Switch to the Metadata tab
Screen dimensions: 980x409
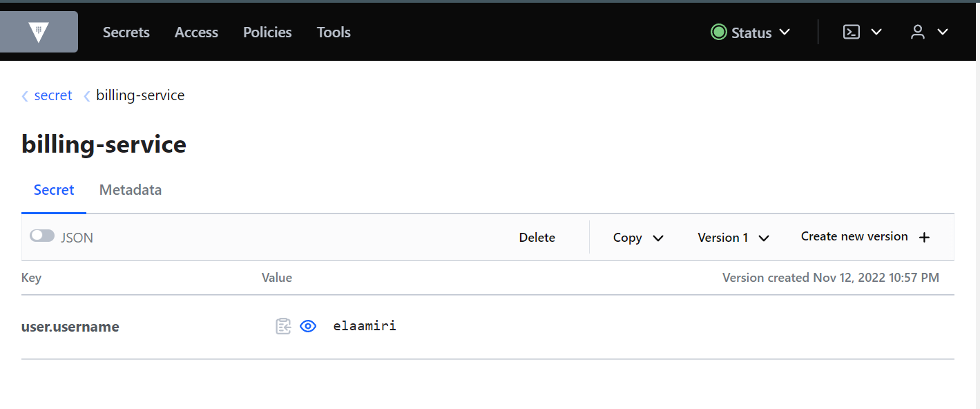131,190
